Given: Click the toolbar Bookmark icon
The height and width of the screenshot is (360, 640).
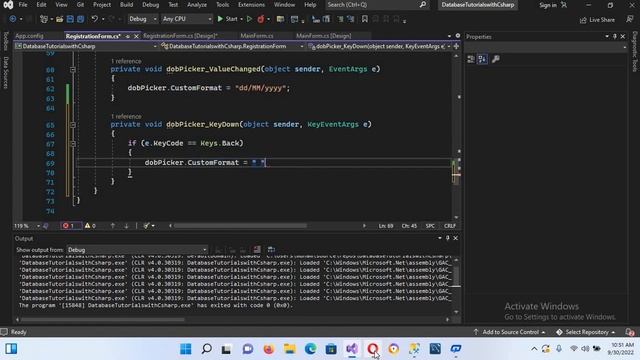Looking at the screenshot, I should point(364,19).
